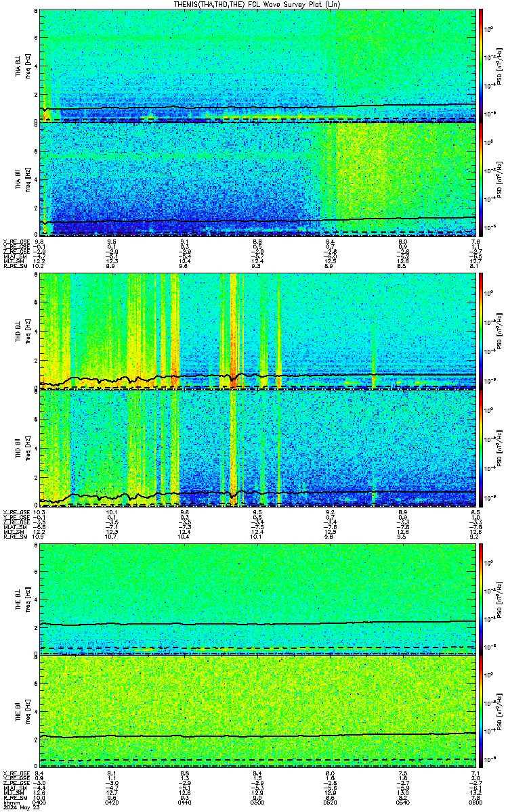Click the THE B⊥ spectrogram panel
508x812 pixels.
258,599
